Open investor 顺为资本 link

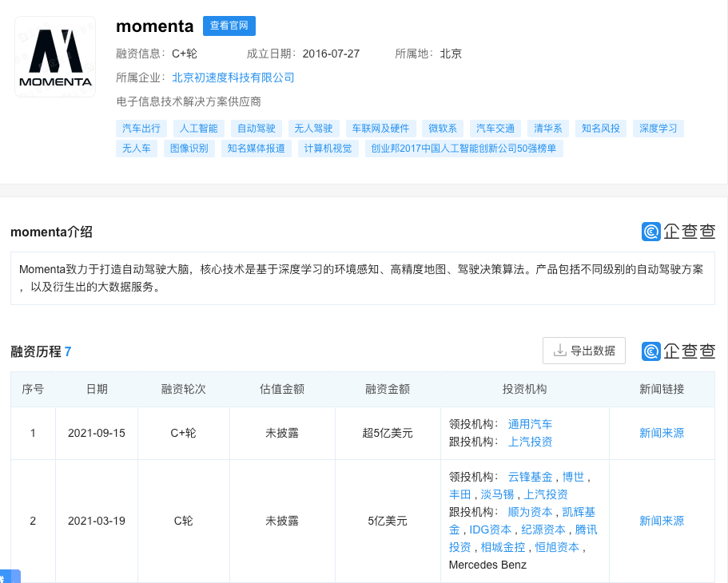coord(530,513)
